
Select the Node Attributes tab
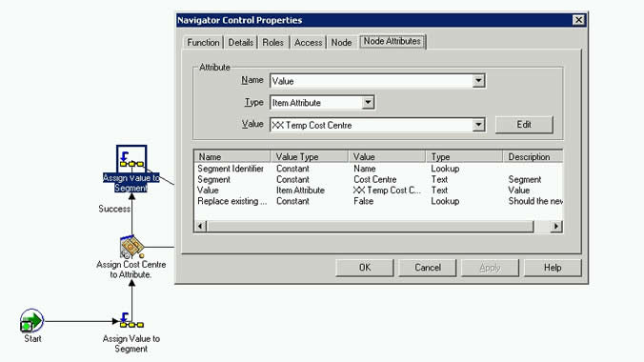point(392,41)
